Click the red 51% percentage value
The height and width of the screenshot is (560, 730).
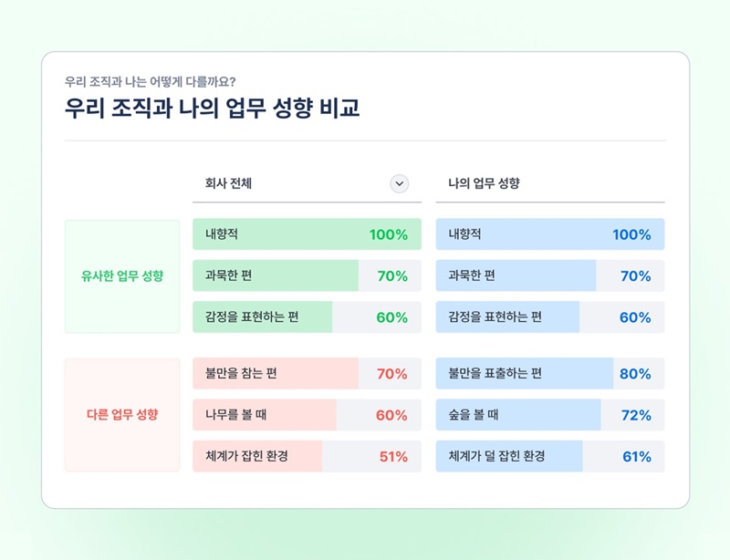click(393, 457)
